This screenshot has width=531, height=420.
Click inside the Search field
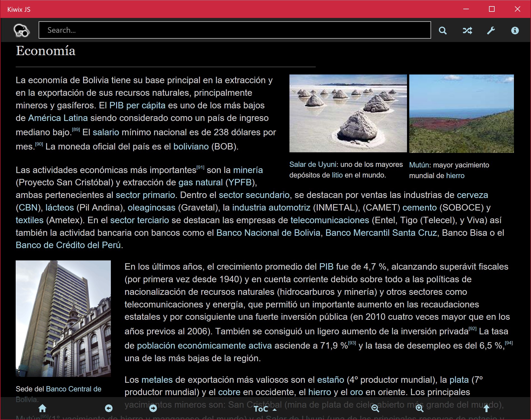coord(235,30)
